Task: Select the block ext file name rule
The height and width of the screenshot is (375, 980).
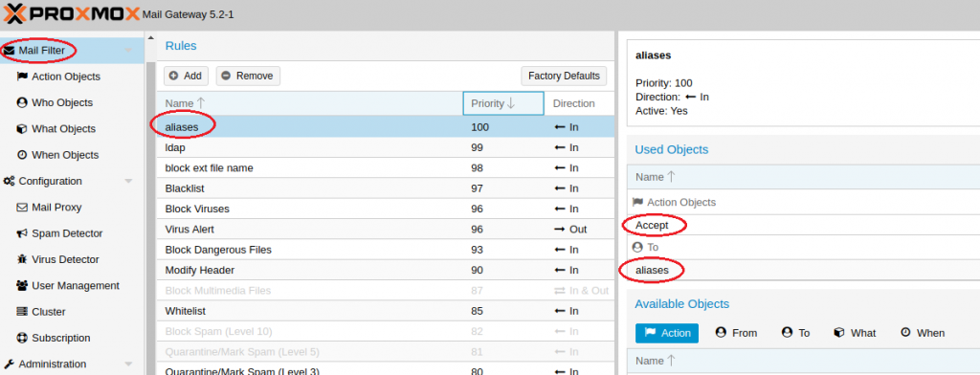Action: point(386,168)
